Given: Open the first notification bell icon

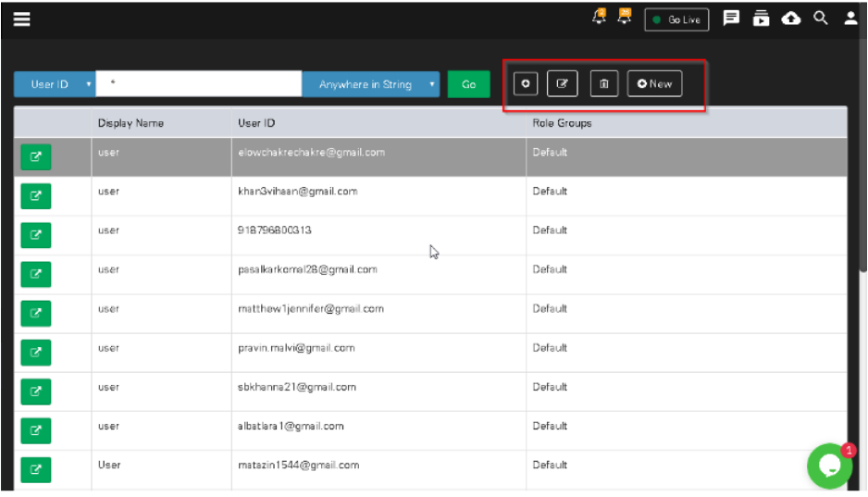Looking at the screenshot, I should point(599,17).
